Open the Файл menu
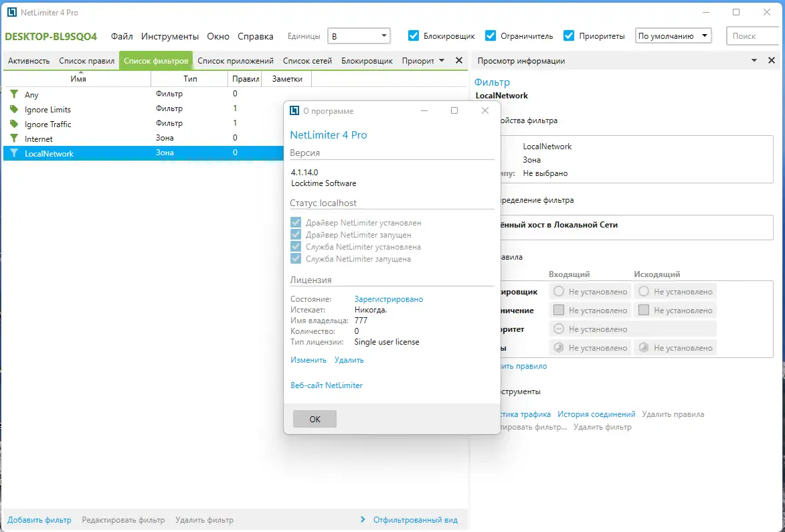This screenshot has height=532, width=785. click(122, 36)
